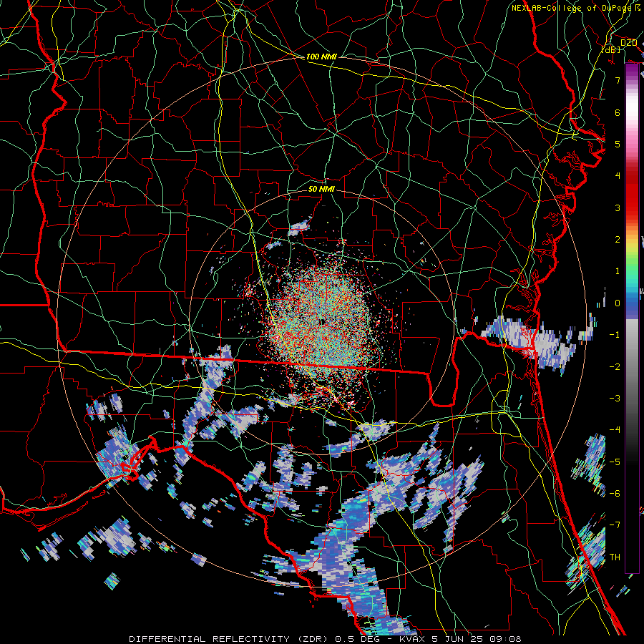The image size is (644, 644).
Task: Click the DZD legend title
Action: [x=628, y=43]
